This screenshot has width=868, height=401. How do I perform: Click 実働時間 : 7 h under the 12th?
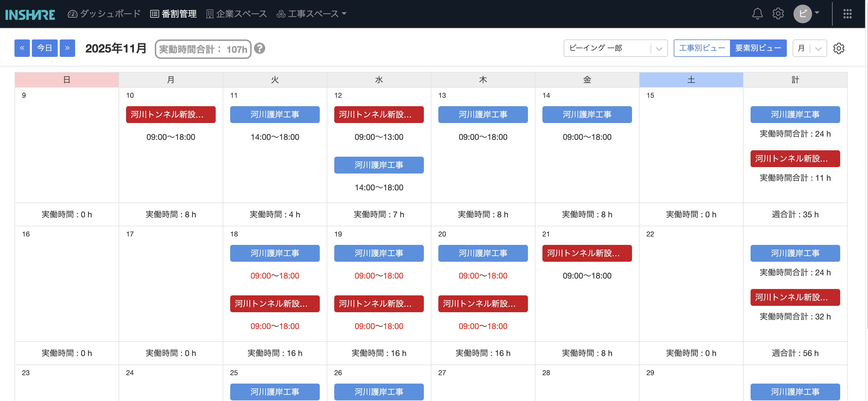(x=379, y=214)
